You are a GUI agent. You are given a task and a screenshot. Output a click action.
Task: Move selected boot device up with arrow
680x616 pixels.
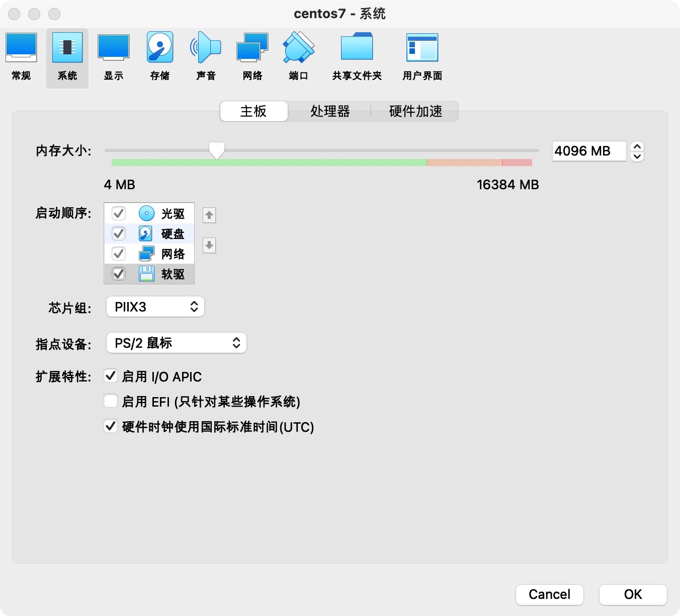coord(209,215)
